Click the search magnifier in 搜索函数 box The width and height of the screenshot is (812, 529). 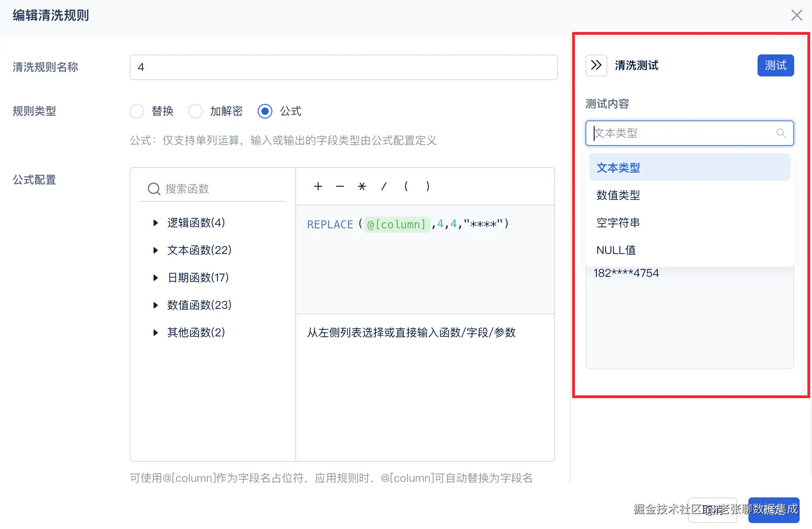pos(154,189)
